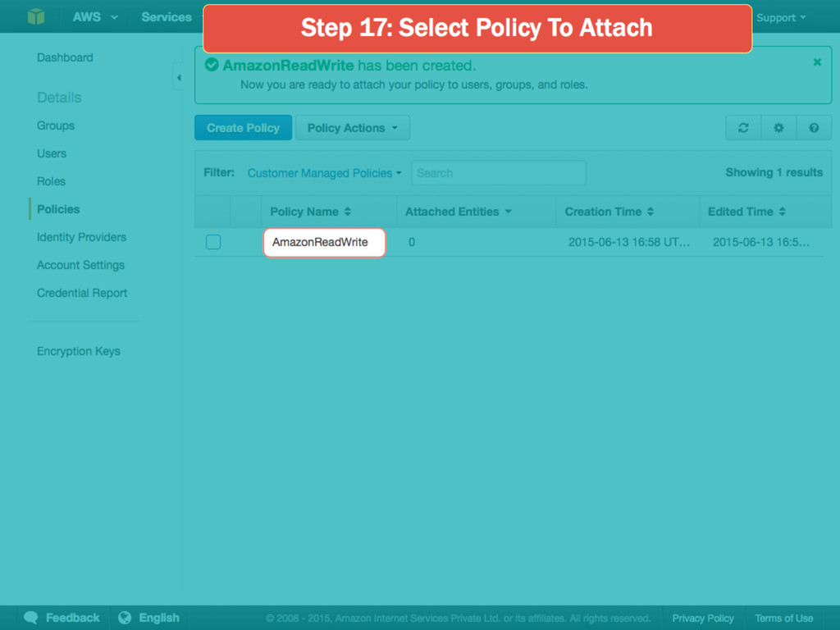Open Account Settings in sidebar

point(80,265)
